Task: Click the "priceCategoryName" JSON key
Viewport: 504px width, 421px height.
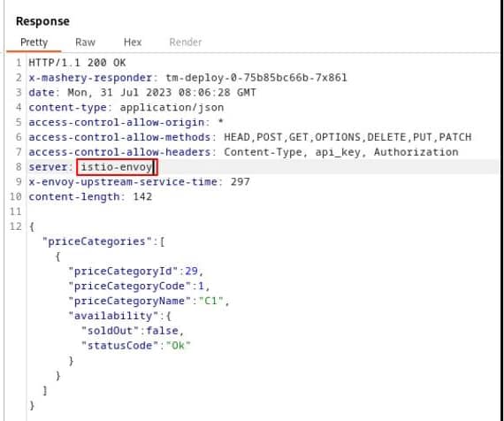Action: point(129,301)
